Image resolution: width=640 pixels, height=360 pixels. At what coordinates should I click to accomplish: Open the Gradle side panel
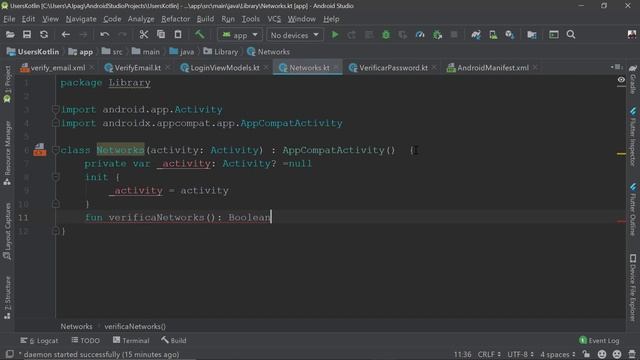[x=633, y=80]
